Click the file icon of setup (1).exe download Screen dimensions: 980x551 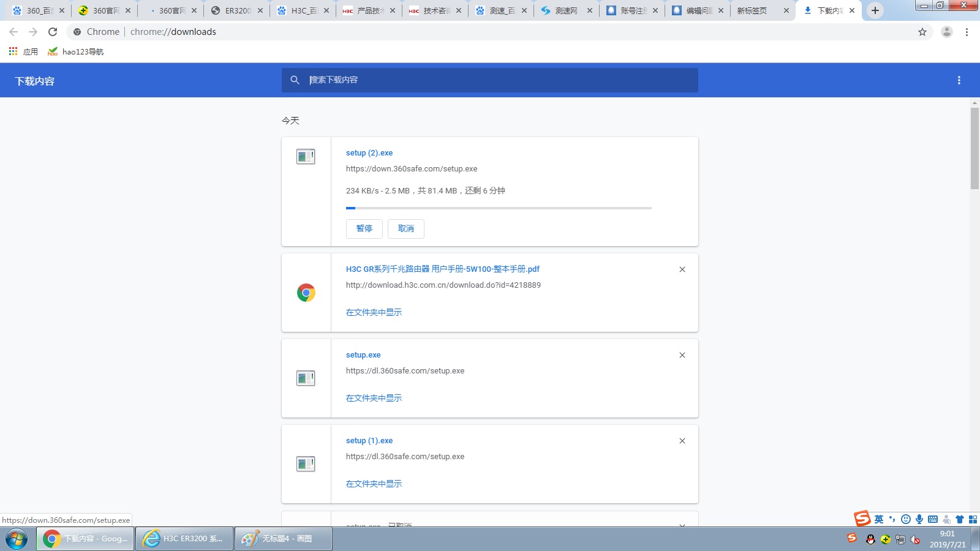306,464
